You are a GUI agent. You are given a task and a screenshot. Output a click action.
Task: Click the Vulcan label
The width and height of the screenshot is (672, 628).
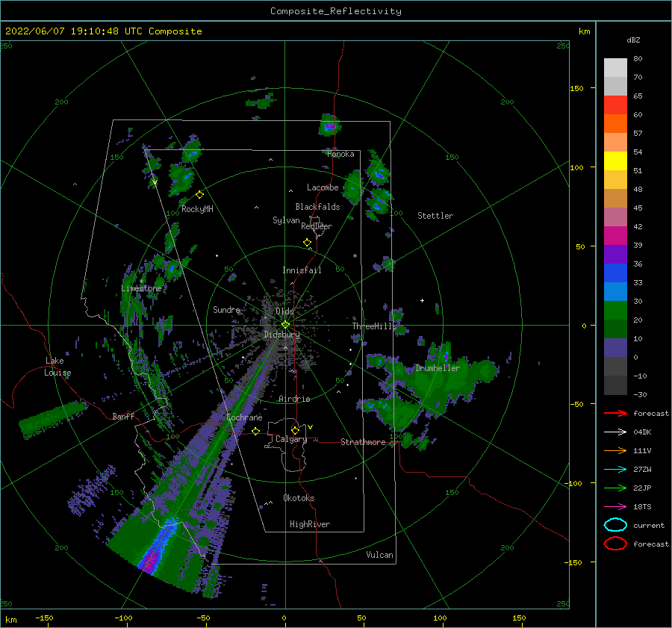[380, 555]
